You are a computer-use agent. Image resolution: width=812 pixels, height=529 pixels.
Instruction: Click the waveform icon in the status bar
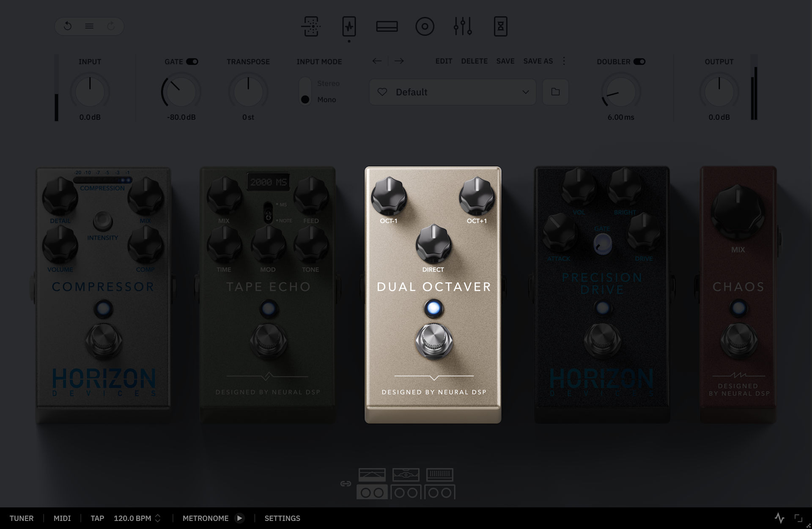[x=779, y=518]
